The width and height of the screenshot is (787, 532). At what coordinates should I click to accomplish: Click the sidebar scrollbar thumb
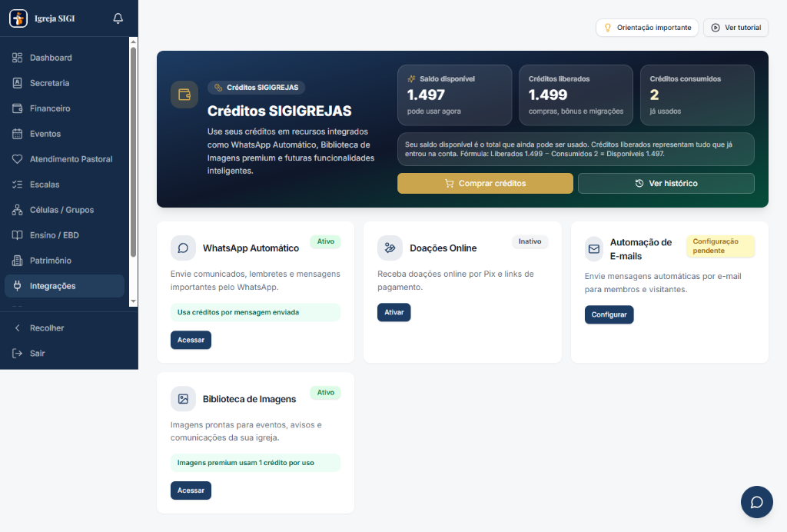click(133, 151)
